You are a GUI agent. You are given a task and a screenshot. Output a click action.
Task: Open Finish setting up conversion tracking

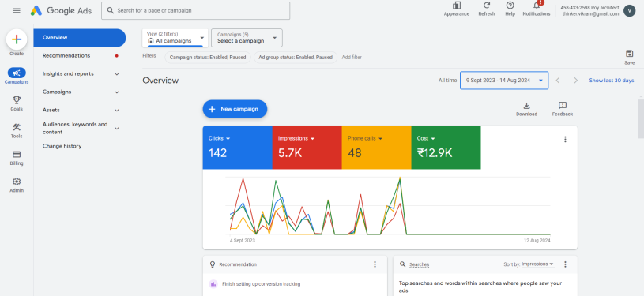[x=262, y=283]
